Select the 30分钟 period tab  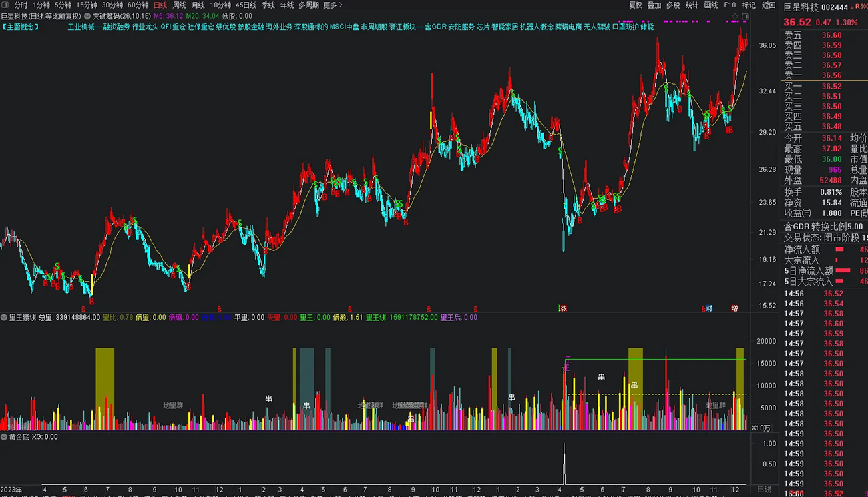[112, 5]
